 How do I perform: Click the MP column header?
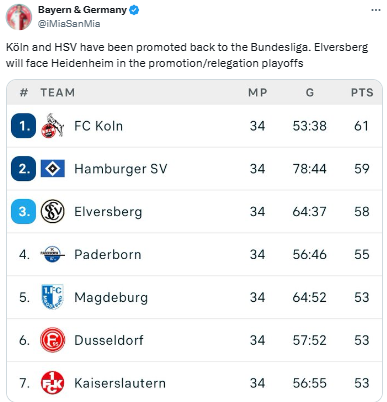[258, 93]
